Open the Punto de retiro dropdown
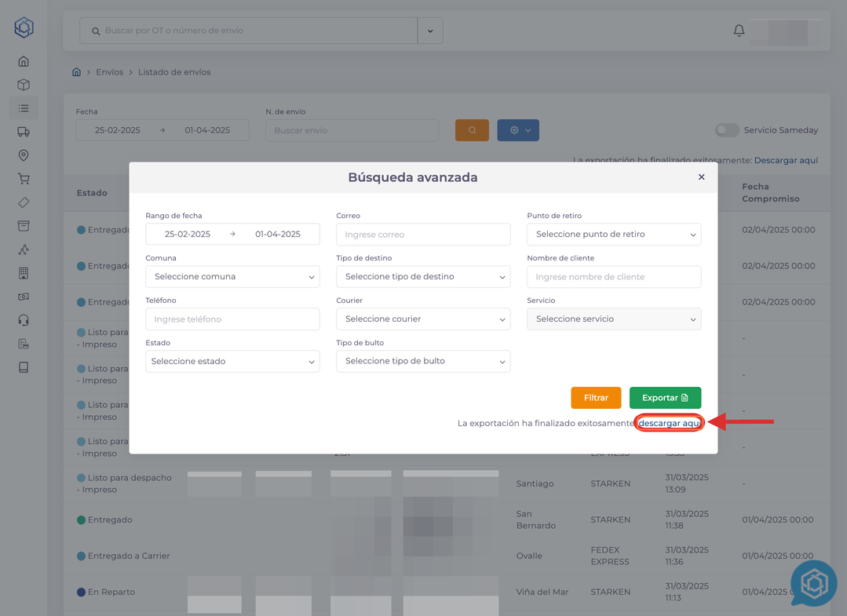This screenshot has width=847, height=616. click(x=614, y=235)
